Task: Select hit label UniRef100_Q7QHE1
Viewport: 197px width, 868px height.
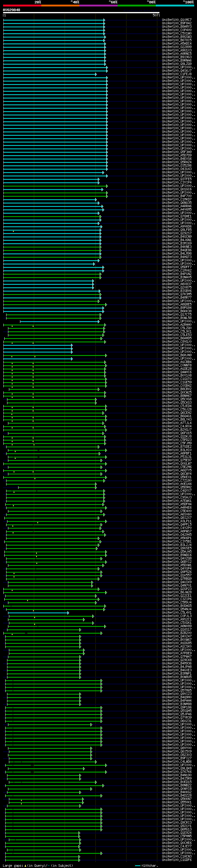Action: click(177, 216)
